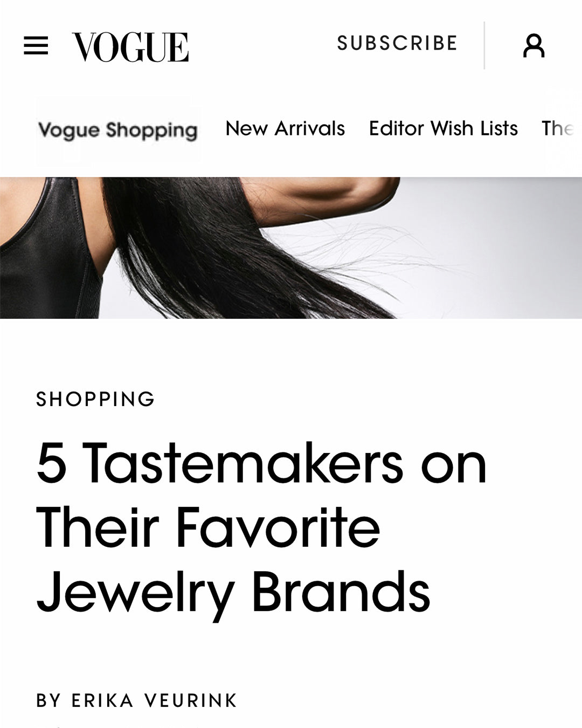The height and width of the screenshot is (728, 582).
Task: Open the Editor Wish Lists tab
Action: [443, 129]
